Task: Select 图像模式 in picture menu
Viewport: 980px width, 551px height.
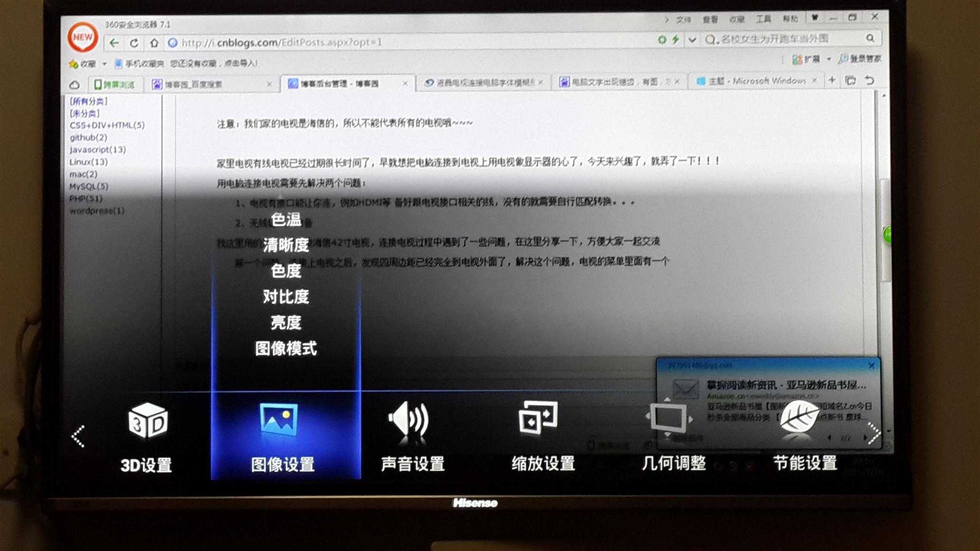Action: tap(286, 348)
